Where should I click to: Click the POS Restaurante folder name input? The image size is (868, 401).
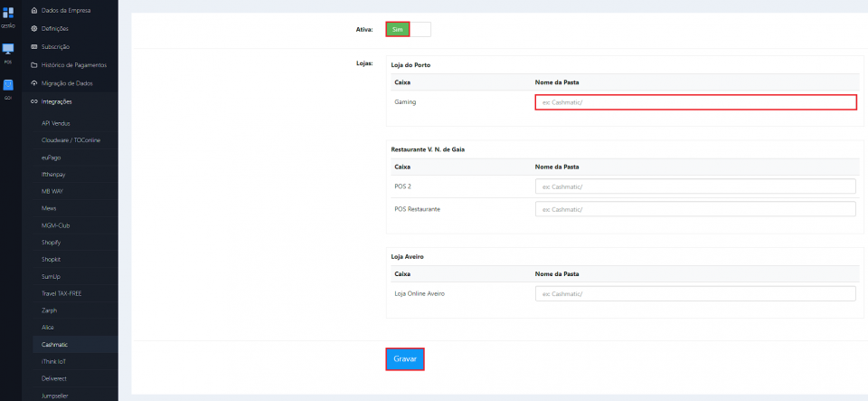694,209
